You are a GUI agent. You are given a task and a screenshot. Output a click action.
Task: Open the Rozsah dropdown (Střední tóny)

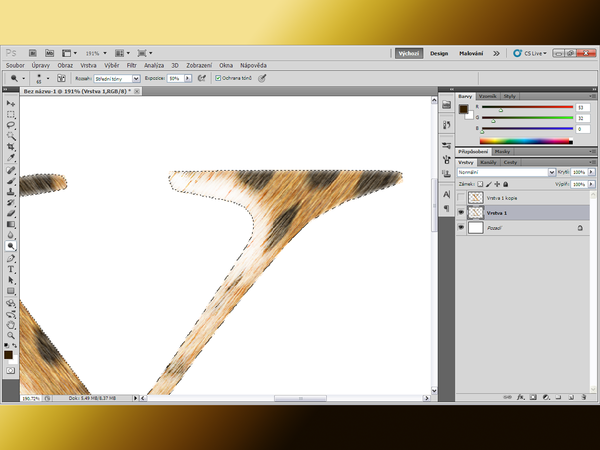coord(116,77)
